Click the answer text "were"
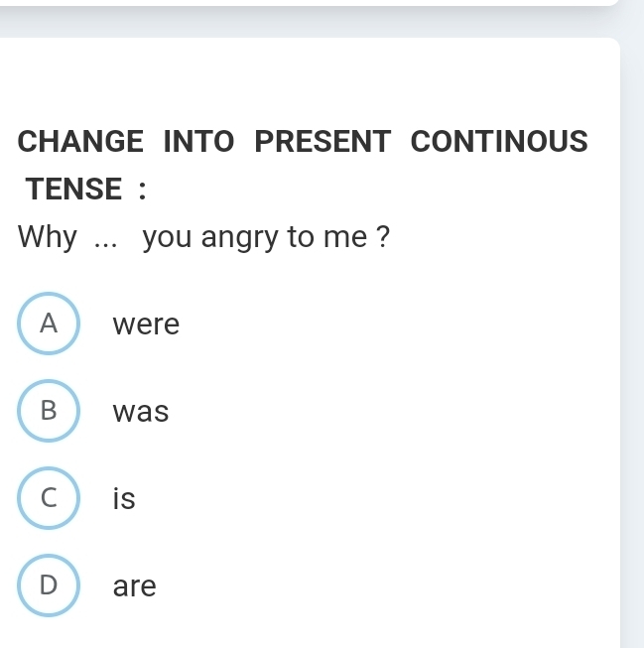This screenshot has width=644, height=648. point(146,324)
